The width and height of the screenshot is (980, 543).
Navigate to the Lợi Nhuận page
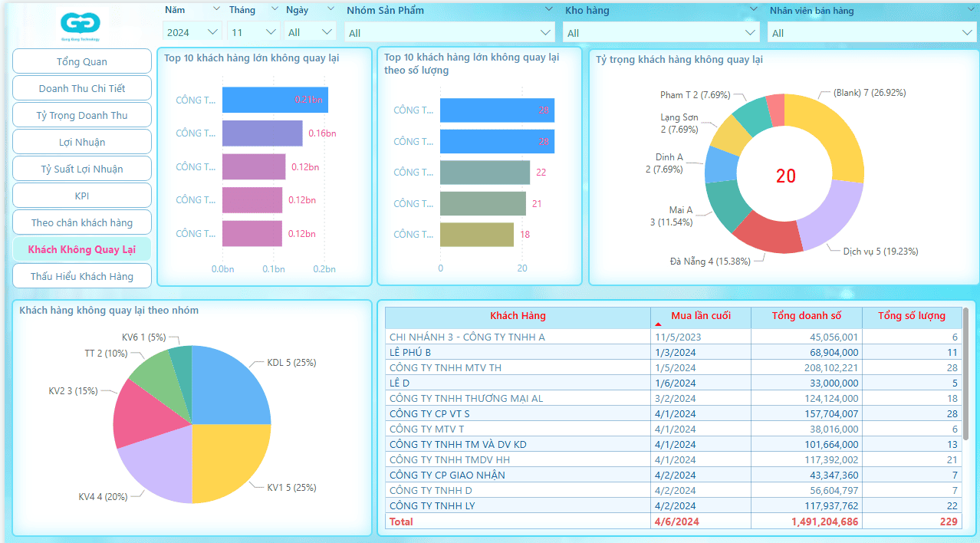(x=82, y=142)
